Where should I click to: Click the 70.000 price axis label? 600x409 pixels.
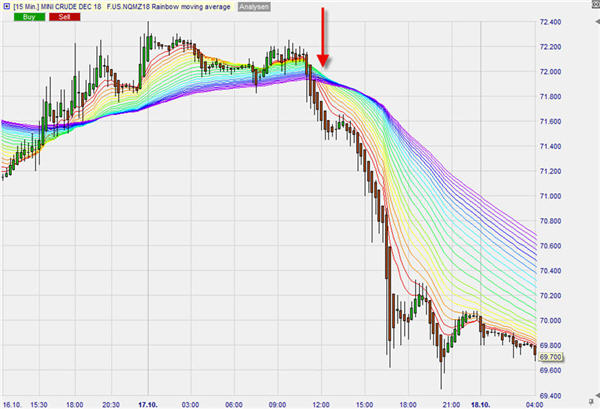pyautogui.click(x=550, y=320)
